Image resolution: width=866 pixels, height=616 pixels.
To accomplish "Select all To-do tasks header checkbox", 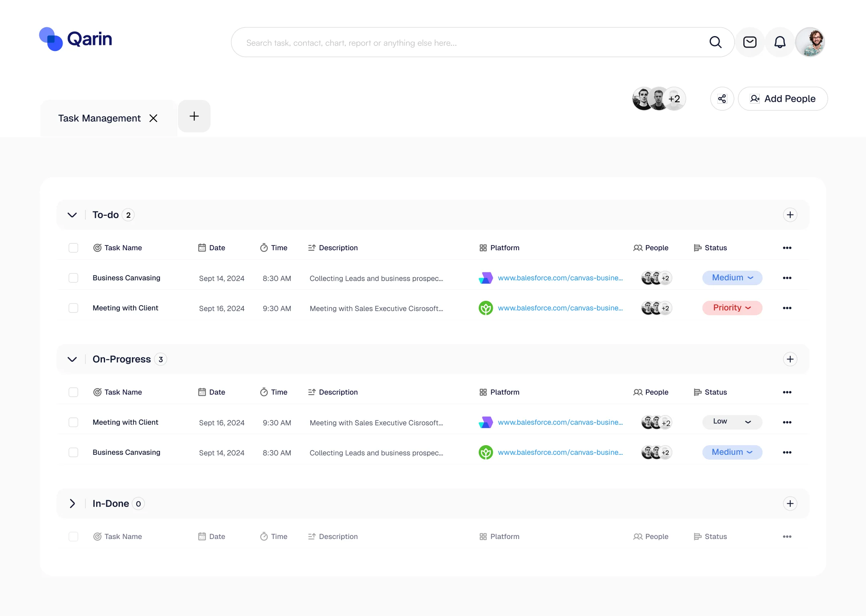I will (73, 248).
